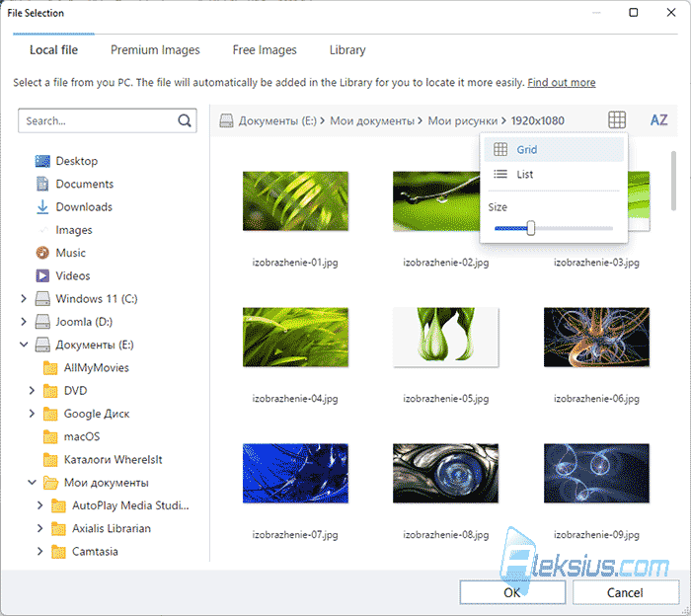Click the DVD folder icon
Screen dimensions: 691x616
pyautogui.click(x=50, y=391)
